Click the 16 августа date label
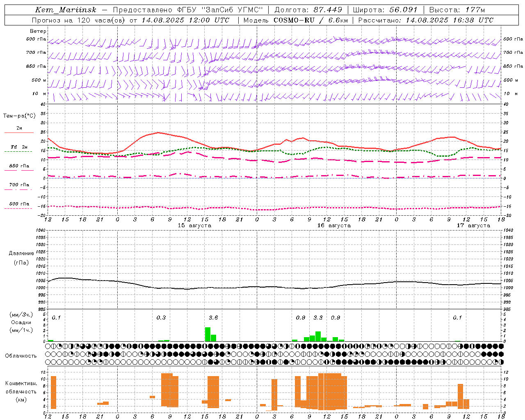The width and height of the screenshot is (525, 420). [x=334, y=226]
